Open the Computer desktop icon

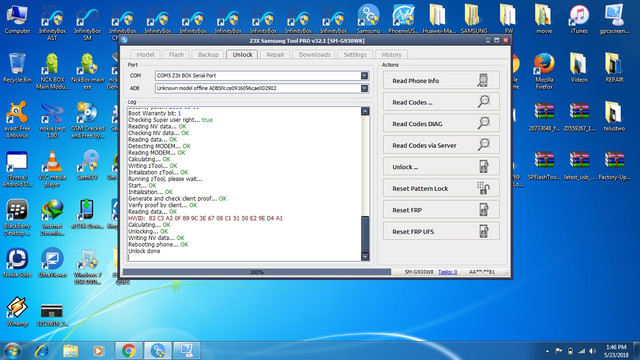17,20
